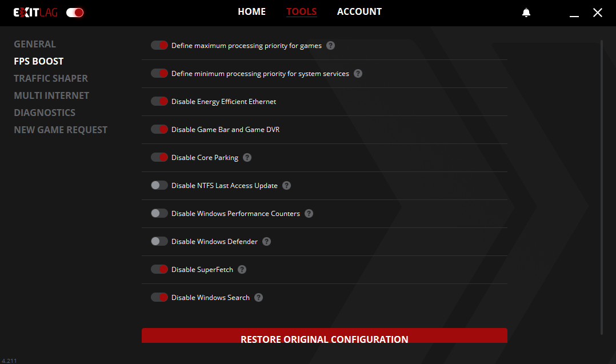Go to NEW GAME REQUEST page
Viewport: 616px width, 364px height.
click(x=61, y=130)
